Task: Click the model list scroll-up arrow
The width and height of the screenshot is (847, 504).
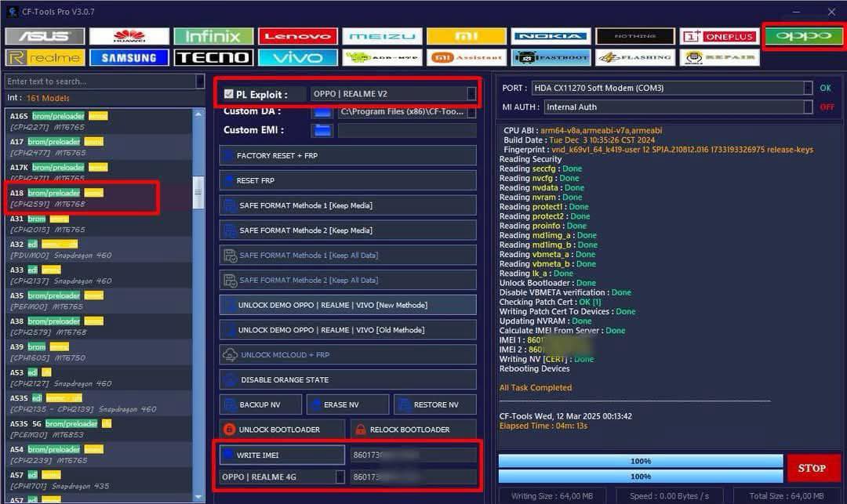Action: pyautogui.click(x=198, y=114)
